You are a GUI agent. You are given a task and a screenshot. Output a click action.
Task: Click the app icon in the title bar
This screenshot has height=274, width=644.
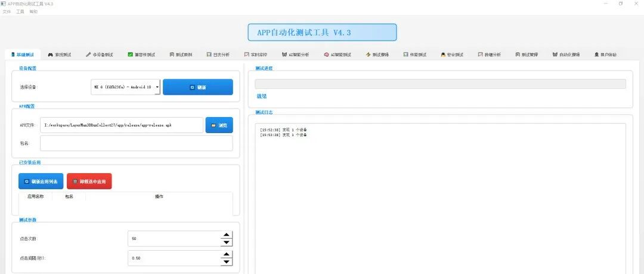(4, 4)
